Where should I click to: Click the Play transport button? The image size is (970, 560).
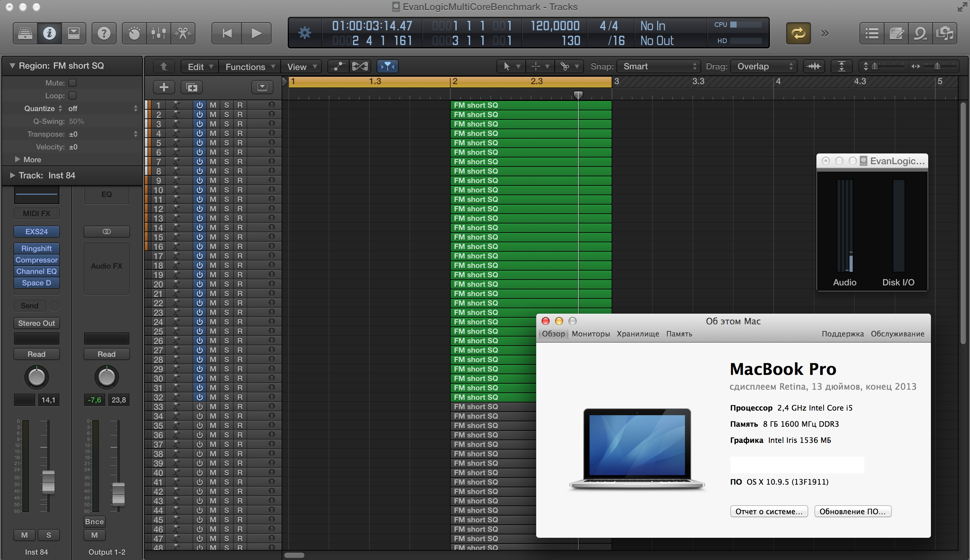click(256, 33)
